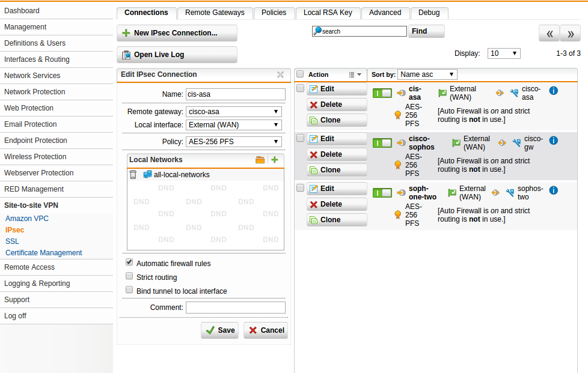This screenshot has width=588, height=373.
Task: Check Bind tunnel to local interface
Action: pyautogui.click(x=129, y=291)
